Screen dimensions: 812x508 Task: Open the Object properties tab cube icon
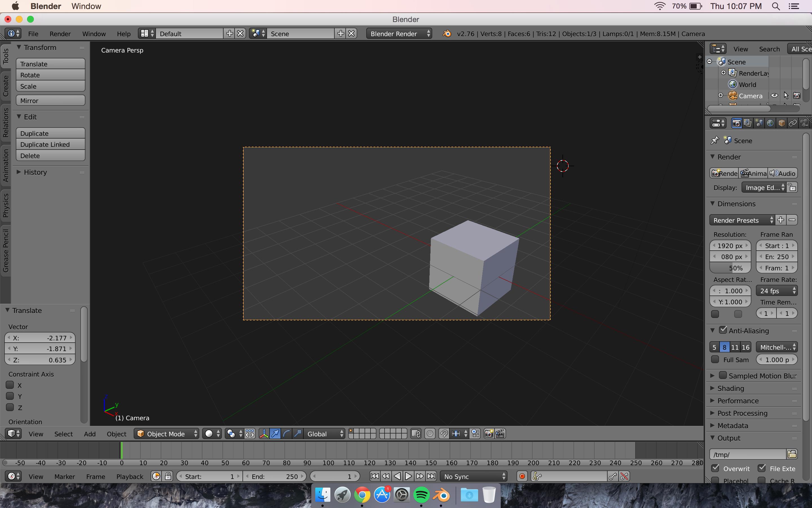782,123
